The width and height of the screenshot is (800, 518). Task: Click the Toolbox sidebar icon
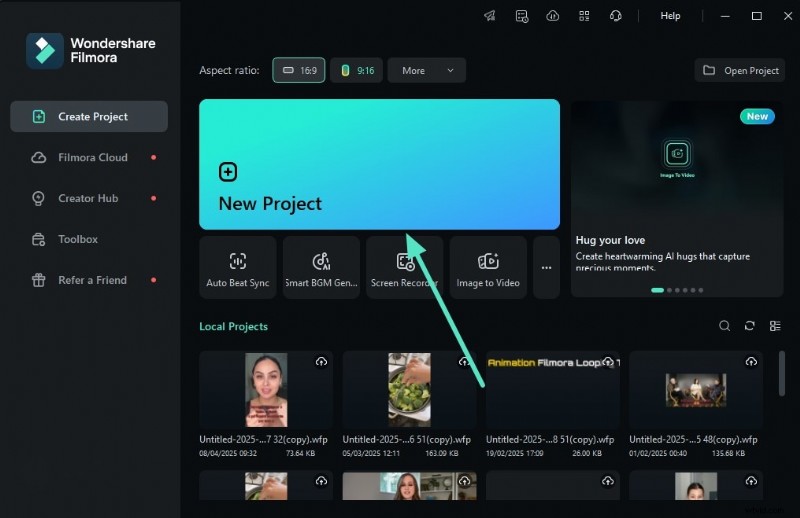point(39,239)
